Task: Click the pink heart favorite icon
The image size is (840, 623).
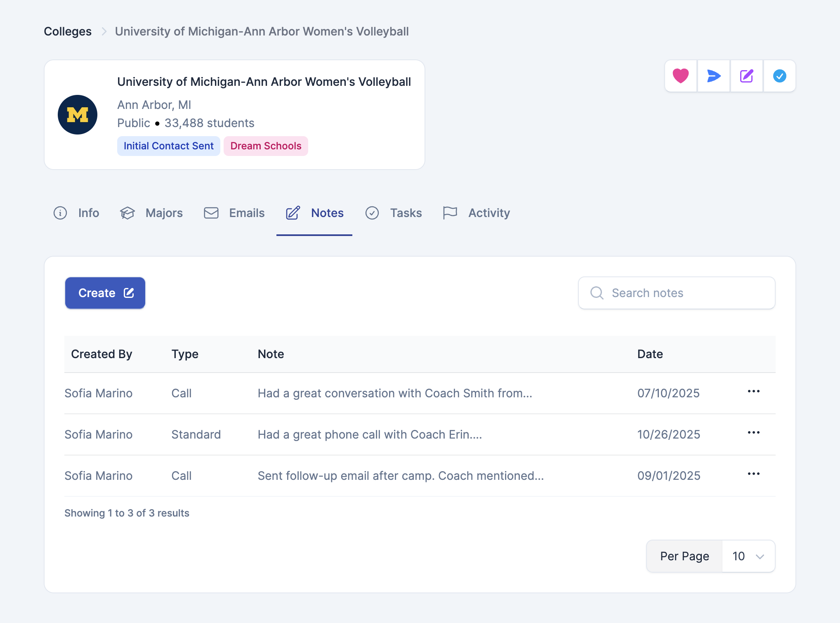Action: (681, 76)
